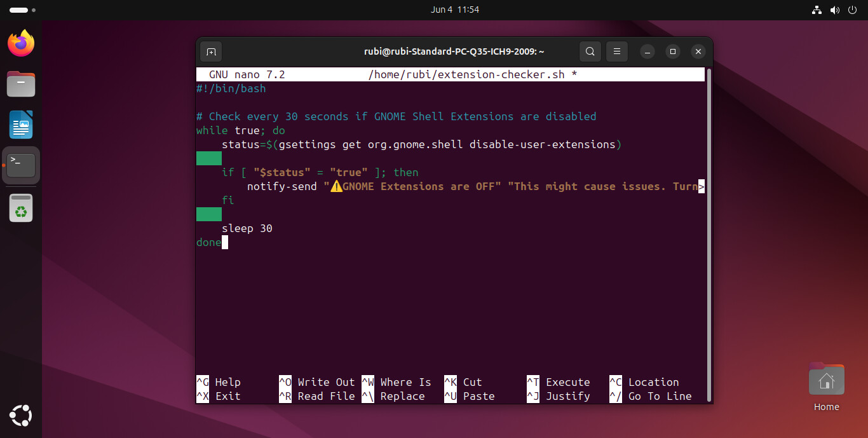Screen dimensions: 868x438
Task: Click the network status icon
Action: pyautogui.click(x=817, y=10)
